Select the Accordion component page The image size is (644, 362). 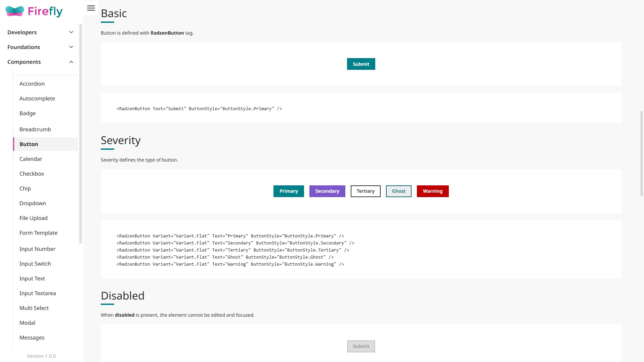tap(32, 84)
